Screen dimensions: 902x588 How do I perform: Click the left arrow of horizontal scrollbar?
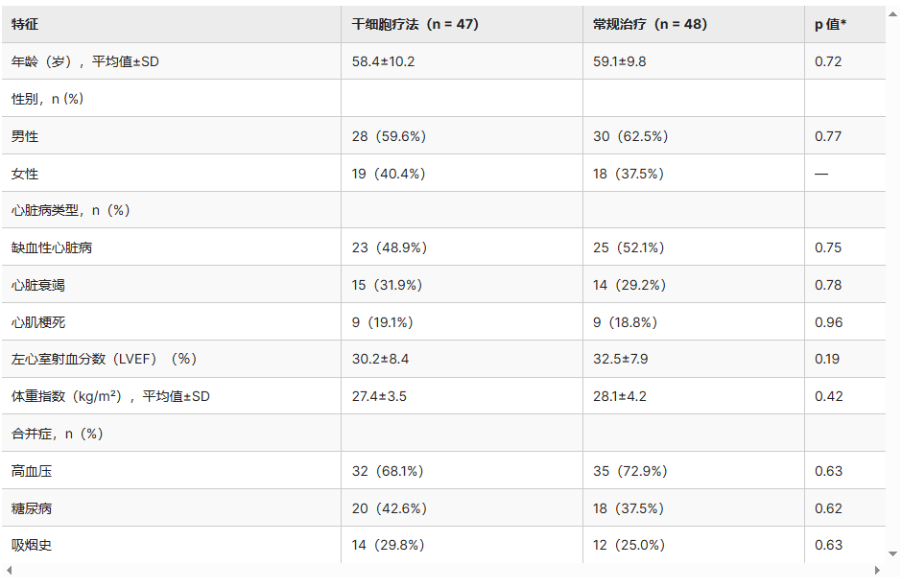click(x=8, y=570)
